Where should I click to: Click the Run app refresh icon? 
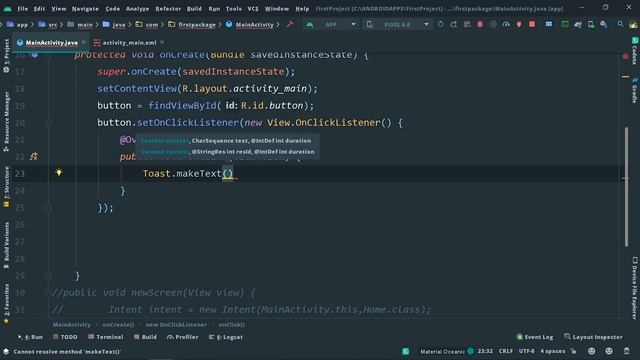[x=440, y=24]
